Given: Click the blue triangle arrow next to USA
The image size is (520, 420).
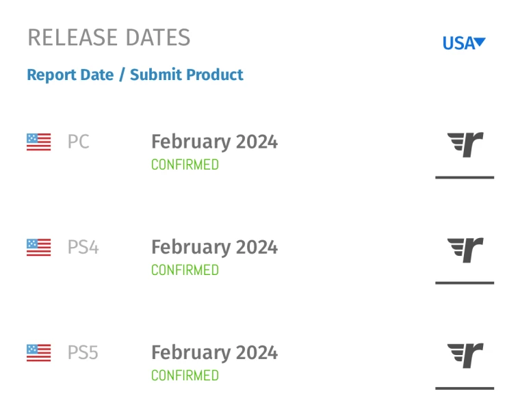Looking at the screenshot, I should [480, 42].
